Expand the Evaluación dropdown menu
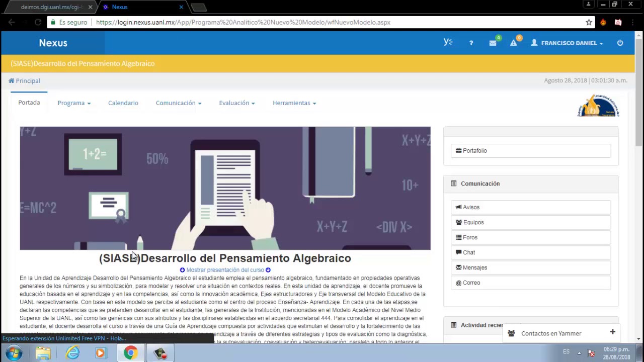644x362 pixels. pos(237,103)
